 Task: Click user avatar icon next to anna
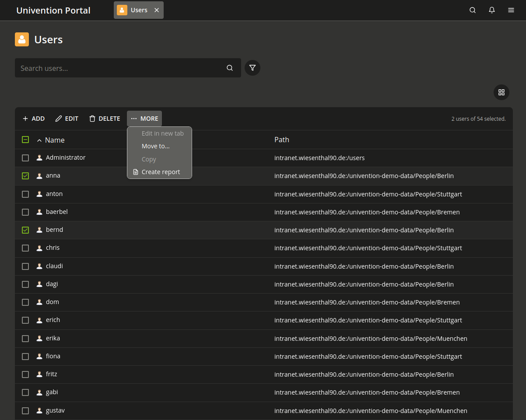coord(39,176)
